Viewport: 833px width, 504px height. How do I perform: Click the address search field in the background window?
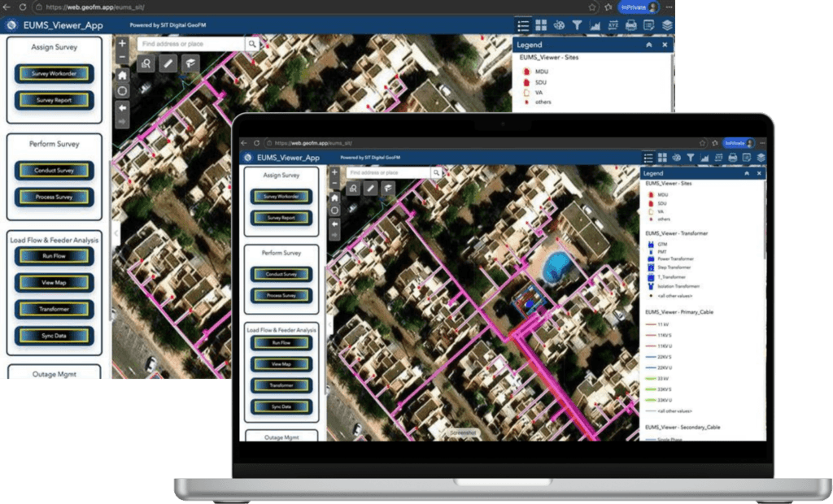pyautogui.click(x=191, y=44)
